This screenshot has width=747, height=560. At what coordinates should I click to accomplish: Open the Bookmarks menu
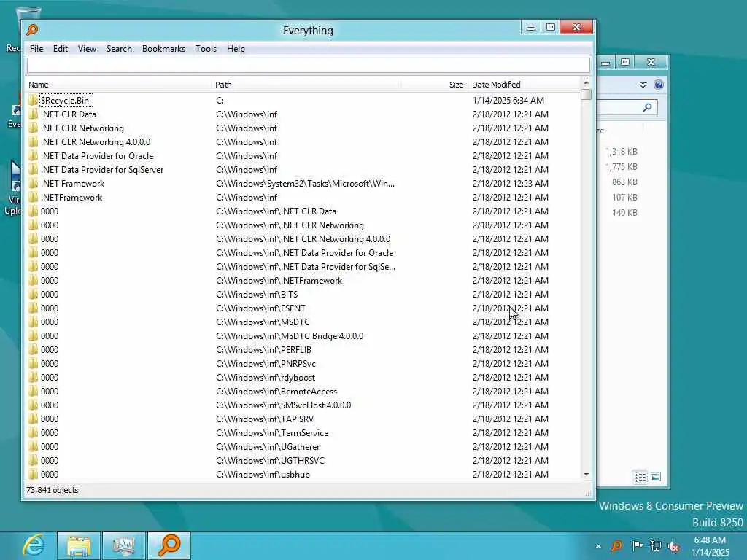163,49
